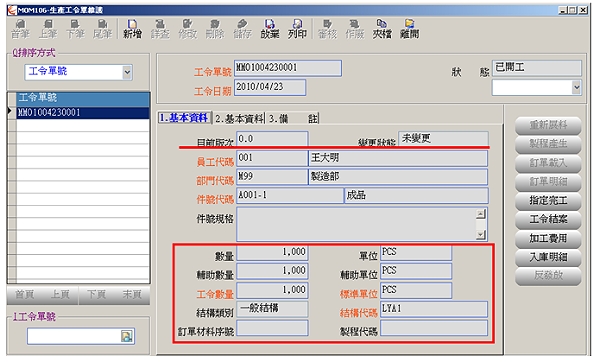Click the department name field 製造部

point(398,177)
